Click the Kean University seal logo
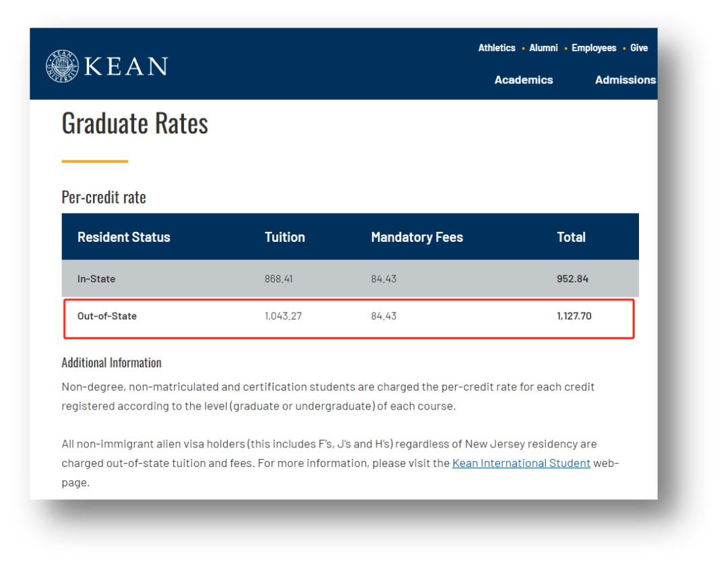 pos(62,66)
